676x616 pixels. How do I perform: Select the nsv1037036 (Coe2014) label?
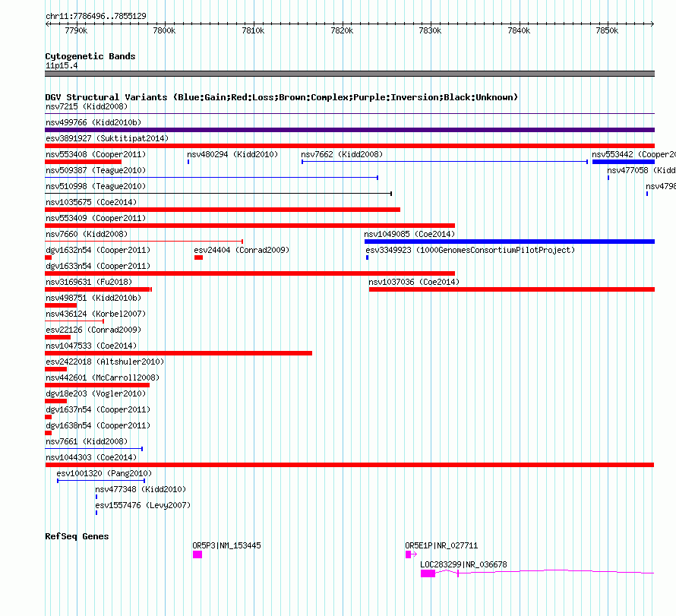point(414,282)
